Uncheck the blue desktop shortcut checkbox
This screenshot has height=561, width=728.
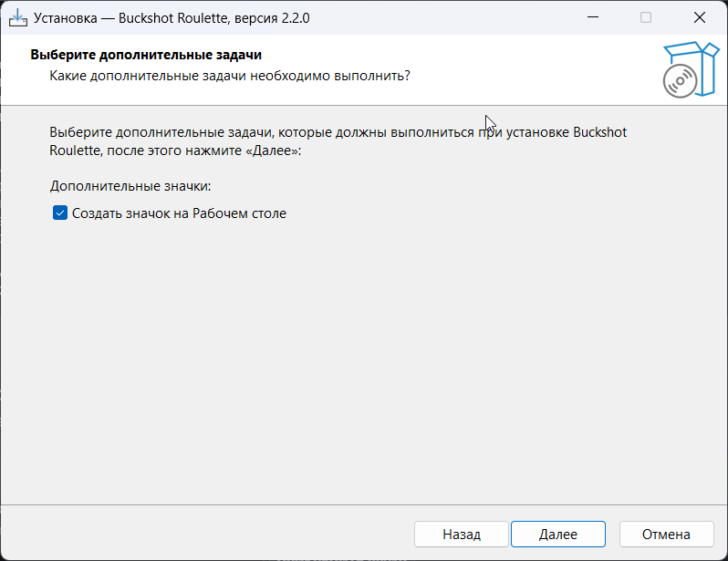click(60, 213)
